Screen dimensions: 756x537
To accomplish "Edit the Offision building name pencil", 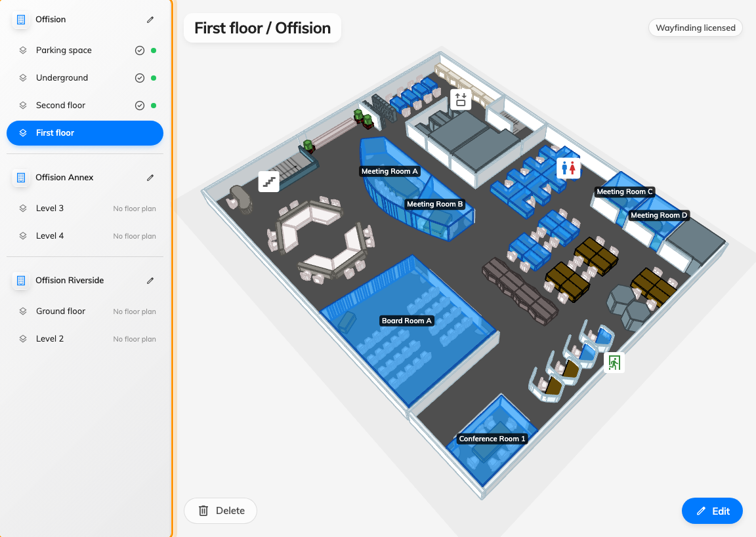I will (x=150, y=20).
